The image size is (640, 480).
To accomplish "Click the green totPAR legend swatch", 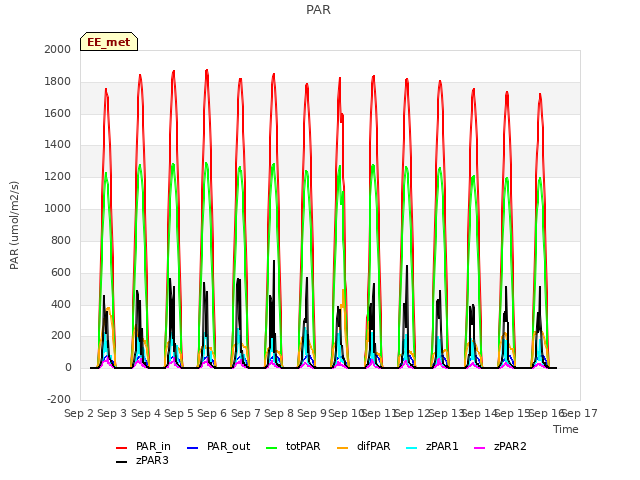I will pyautogui.click(x=271, y=448).
